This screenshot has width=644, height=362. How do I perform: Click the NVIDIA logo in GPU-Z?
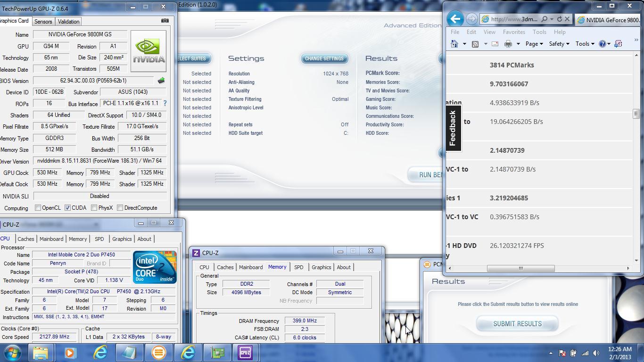coord(149,51)
